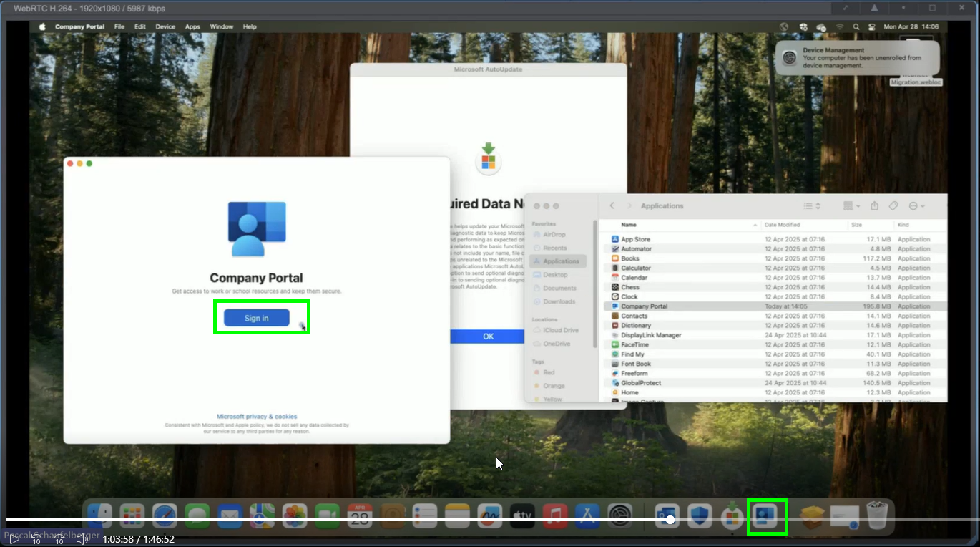
Task: Open the File menu
Action: pos(119,26)
